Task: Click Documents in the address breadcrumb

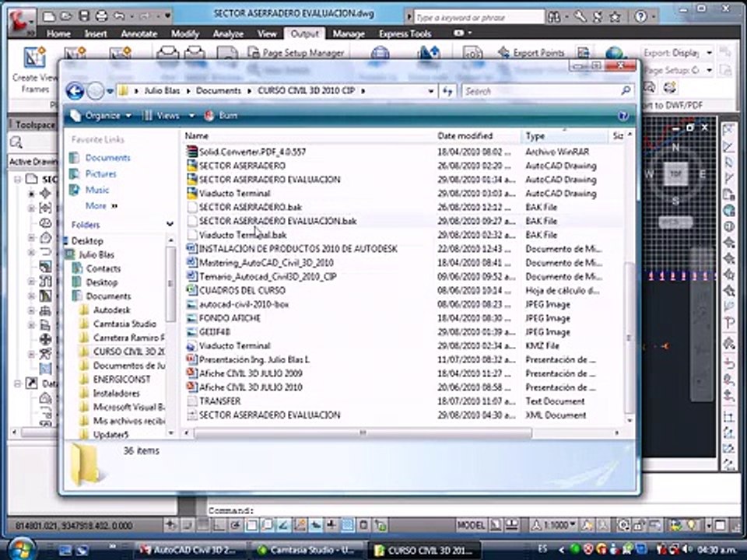Action: coord(219,90)
